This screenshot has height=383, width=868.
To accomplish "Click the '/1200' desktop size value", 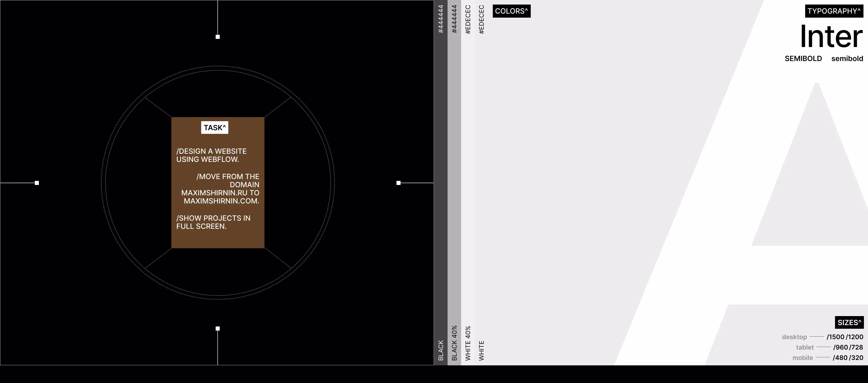I will tap(854, 337).
